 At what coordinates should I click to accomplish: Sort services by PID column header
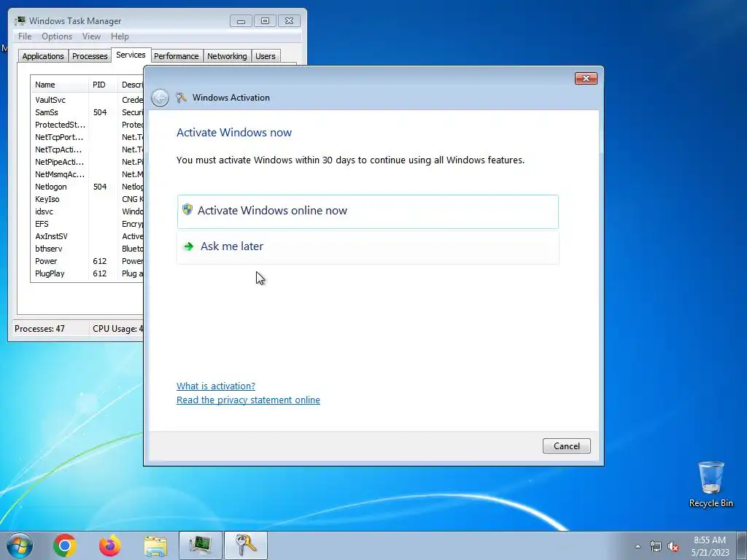click(x=103, y=85)
